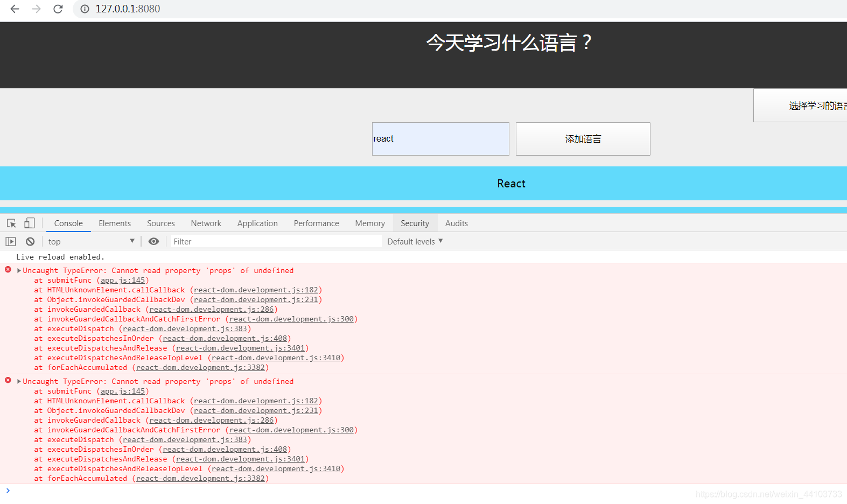Open react-dom.development.js:3382 link in first error
The image size is (847, 504).
pyautogui.click(x=201, y=367)
